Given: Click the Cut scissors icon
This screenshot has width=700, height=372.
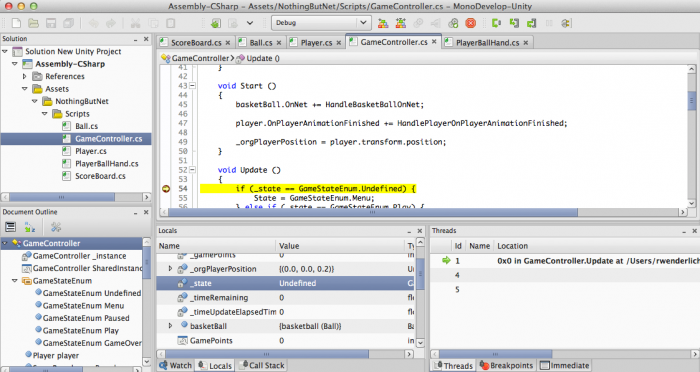Looking at the screenshot, I should (136, 23).
